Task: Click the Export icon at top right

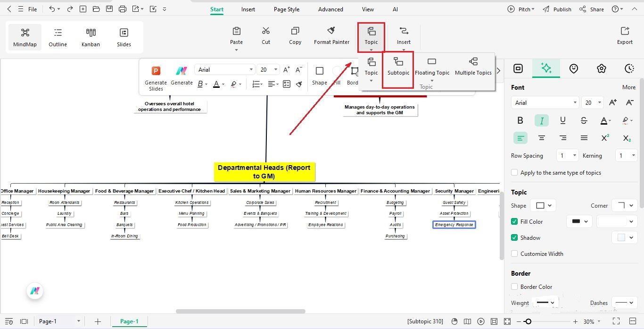Action: pyautogui.click(x=625, y=31)
